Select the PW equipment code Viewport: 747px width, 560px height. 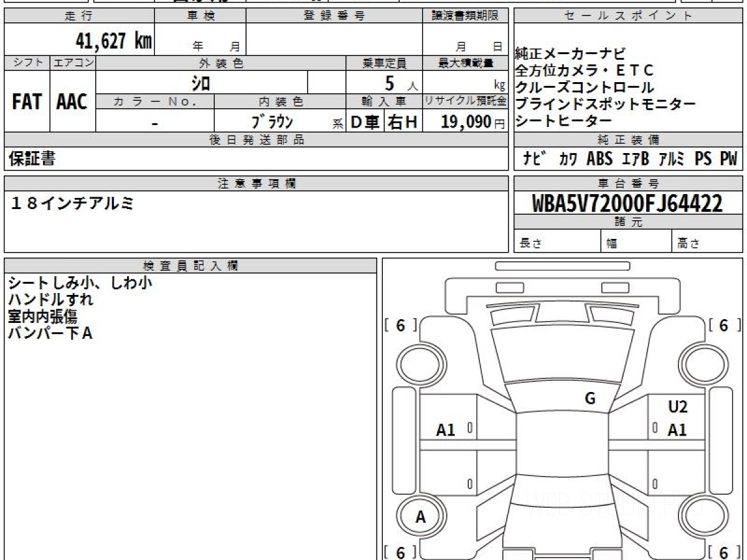pos(728,159)
